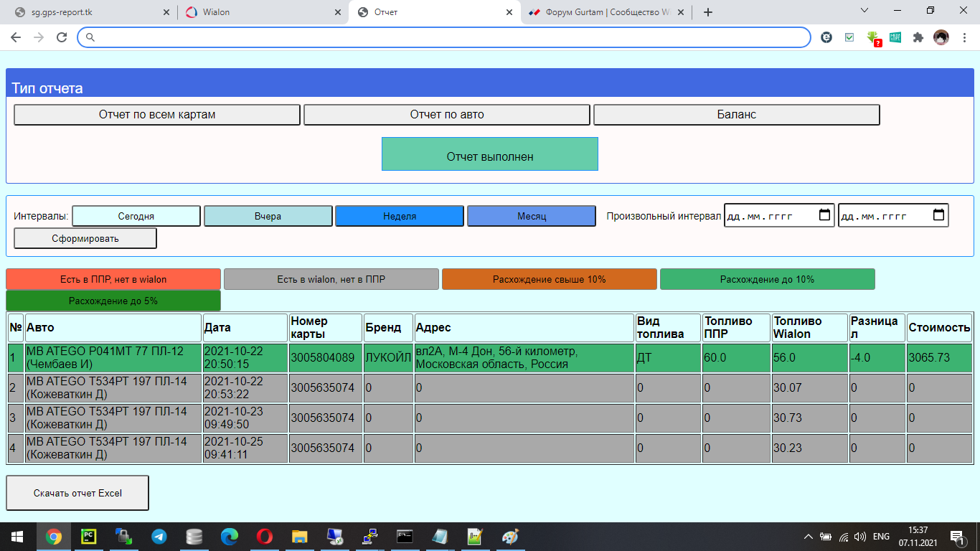
Task: Click the Chrome three-dot menu icon
Action: point(963,37)
